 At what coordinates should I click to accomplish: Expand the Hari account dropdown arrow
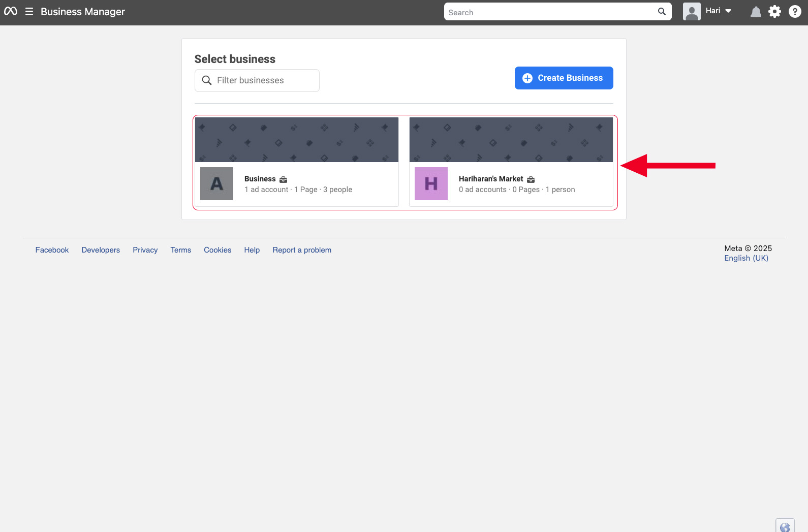(x=728, y=11)
